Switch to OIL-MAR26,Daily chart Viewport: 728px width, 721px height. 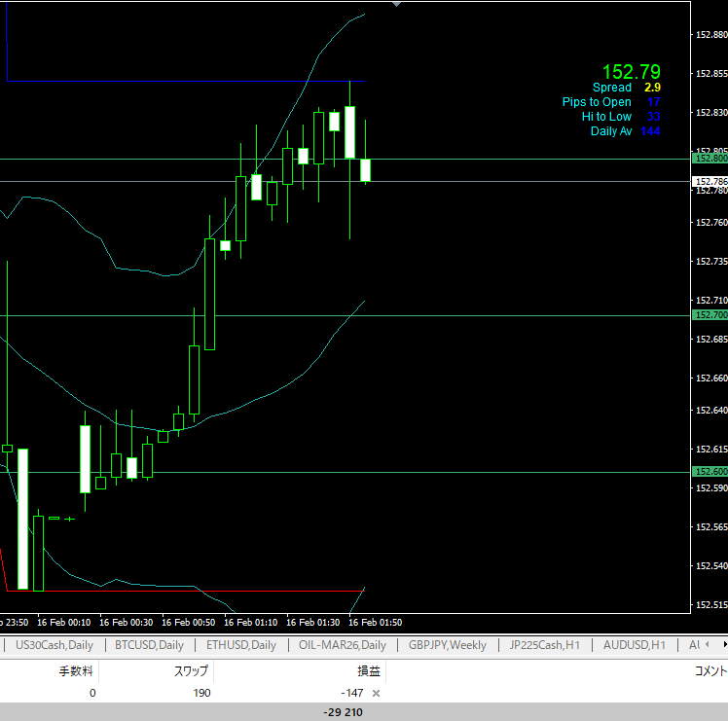pos(342,644)
